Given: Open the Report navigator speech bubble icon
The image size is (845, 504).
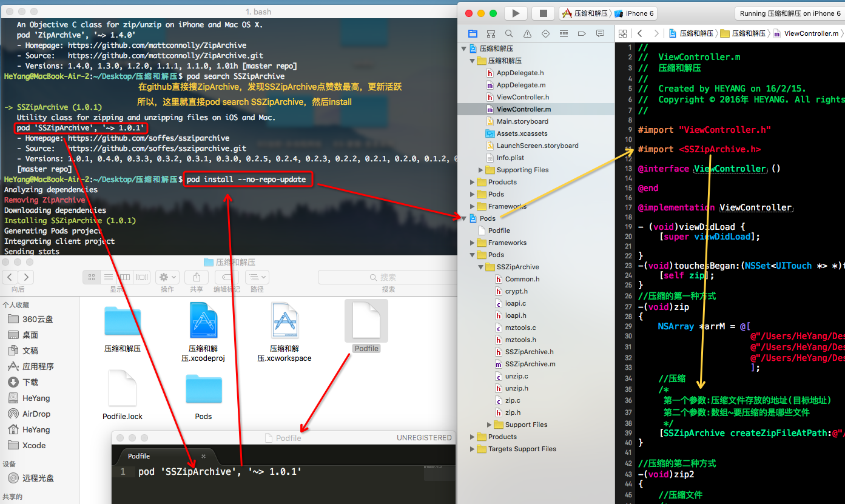Looking at the screenshot, I should click(x=600, y=33).
